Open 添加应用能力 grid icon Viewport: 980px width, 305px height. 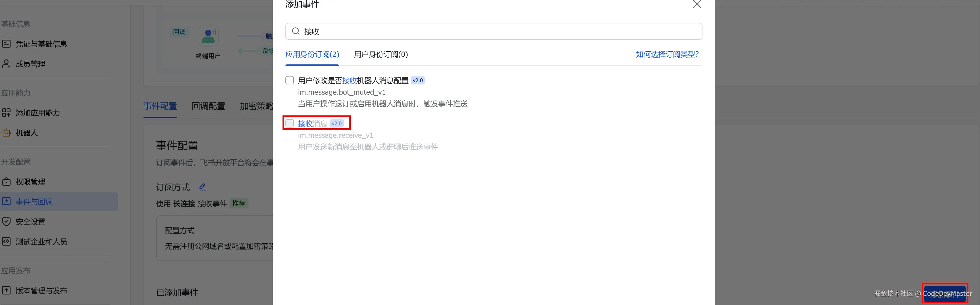click(6, 113)
